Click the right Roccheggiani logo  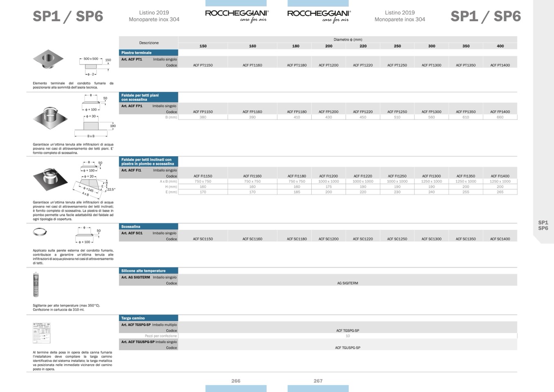pyautogui.click(x=319, y=16)
